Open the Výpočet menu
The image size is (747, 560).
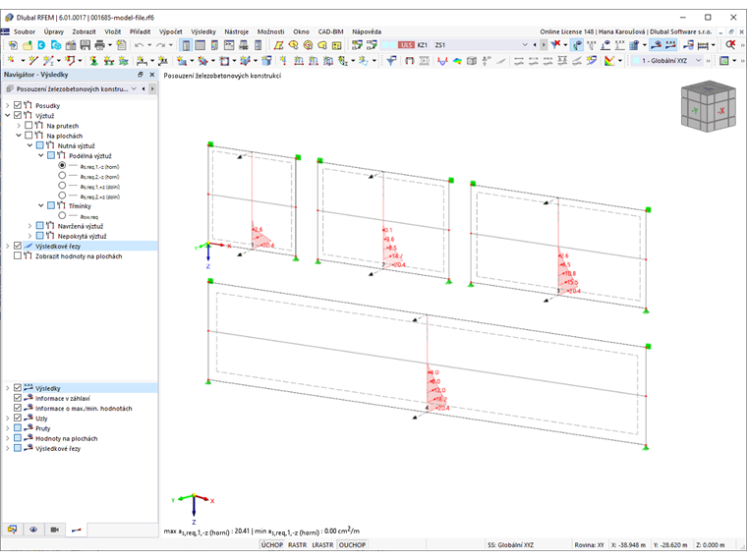171,31
